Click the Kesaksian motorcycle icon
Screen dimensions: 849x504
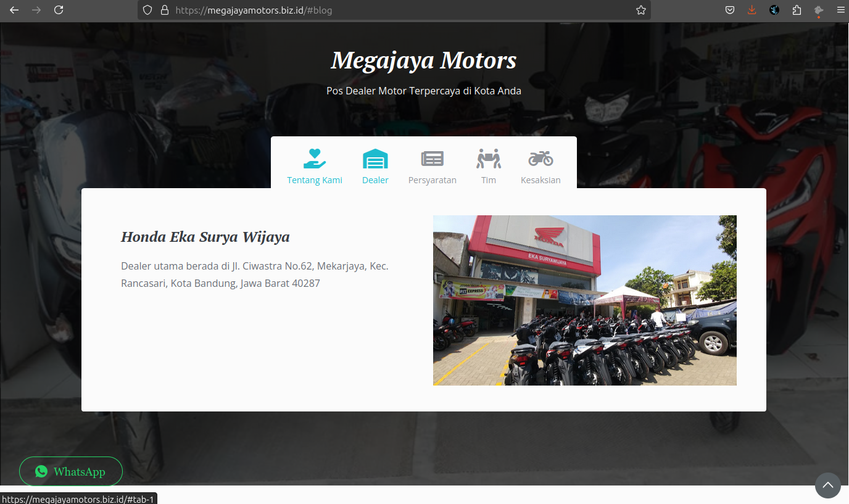[540, 159]
